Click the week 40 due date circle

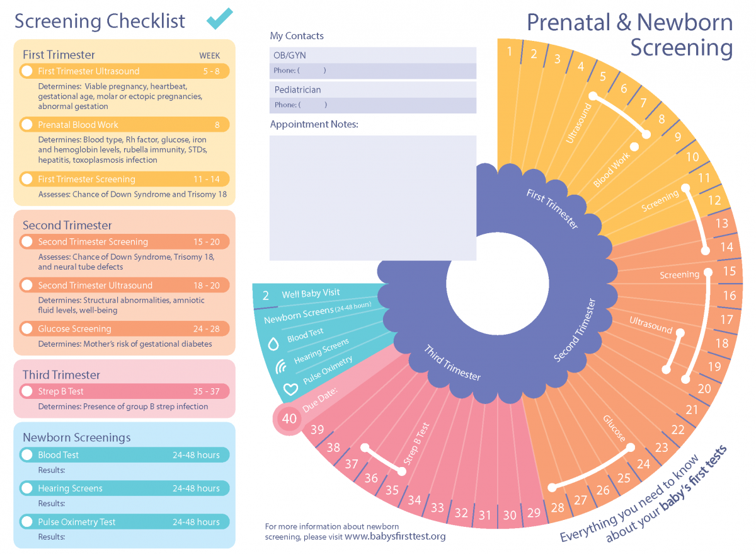[289, 418]
